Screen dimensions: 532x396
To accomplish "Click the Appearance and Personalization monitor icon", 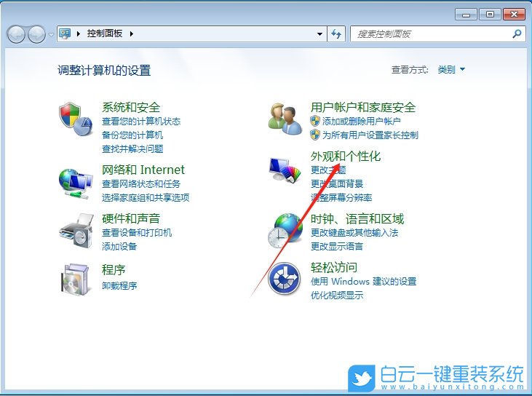I will (285, 170).
